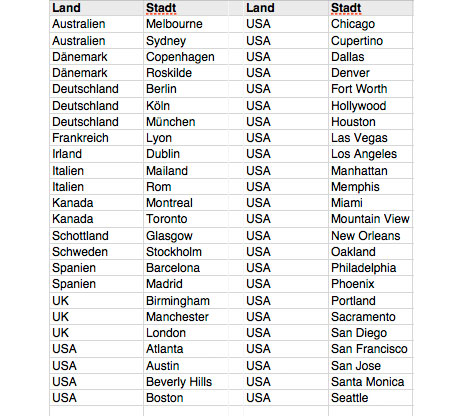
Task: Click the Melbourne cell
Action: (x=186, y=24)
